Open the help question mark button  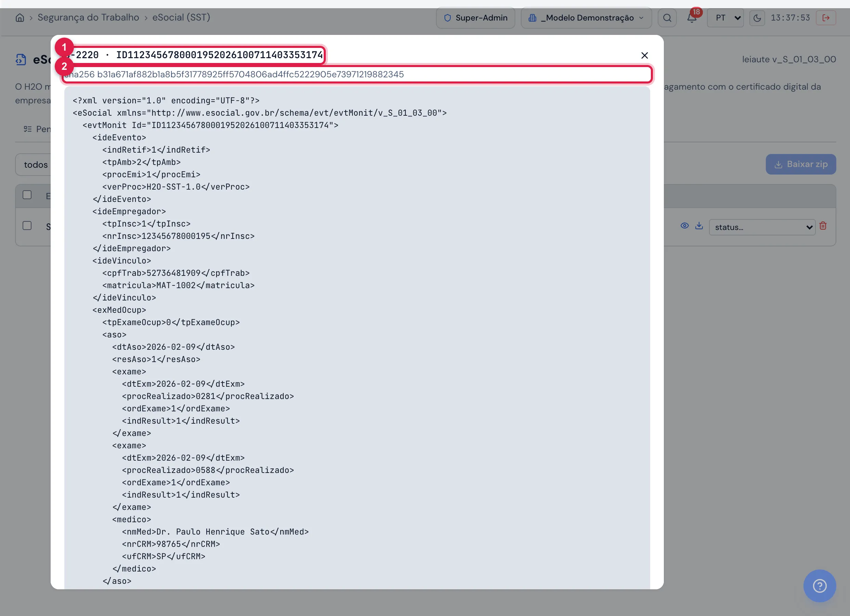coord(819,586)
